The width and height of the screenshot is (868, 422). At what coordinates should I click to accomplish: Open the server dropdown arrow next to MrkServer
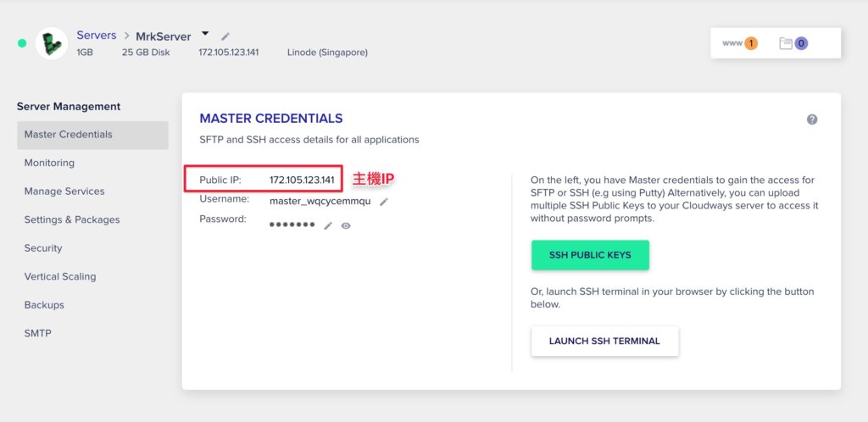[205, 34]
